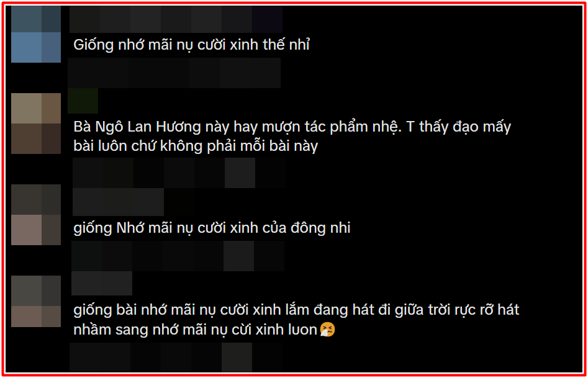This screenshot has height=378, width=588.
Task: Click the comment 'giống Nhớ mãi nụ cười xinh của đông nhi'
Action: (212, 228)
